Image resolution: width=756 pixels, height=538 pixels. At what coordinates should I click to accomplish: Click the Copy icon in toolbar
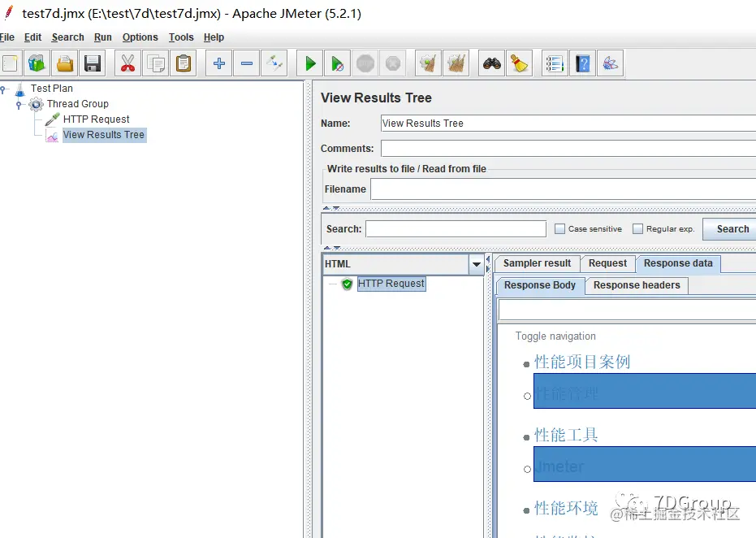(x=156, y=63)
